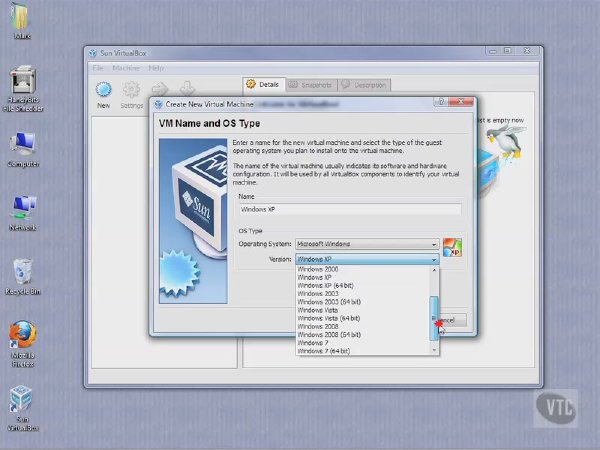Click the version list scrollbar thumb
Screen dimensions: 600x450
click(x=434, y=318)
